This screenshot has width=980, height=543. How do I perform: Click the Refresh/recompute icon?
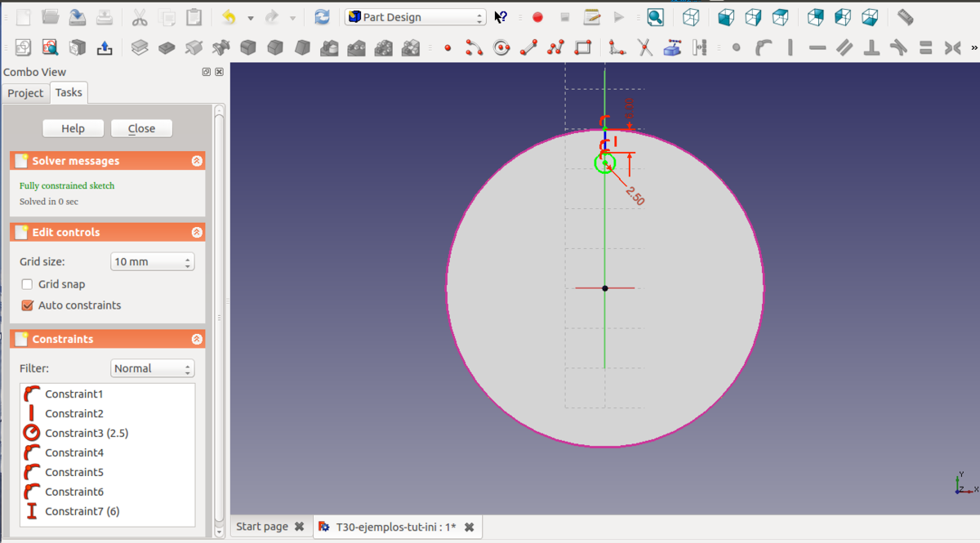[x=323, y=17]
